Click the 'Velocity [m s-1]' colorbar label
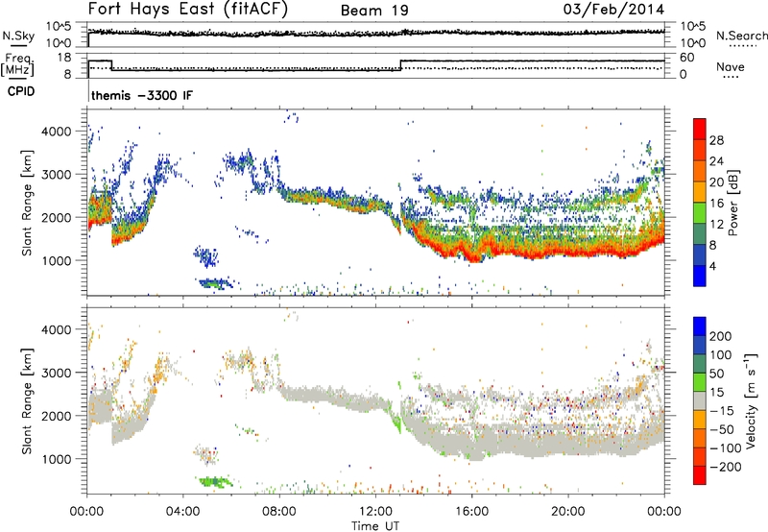 (x=750, y=400)
